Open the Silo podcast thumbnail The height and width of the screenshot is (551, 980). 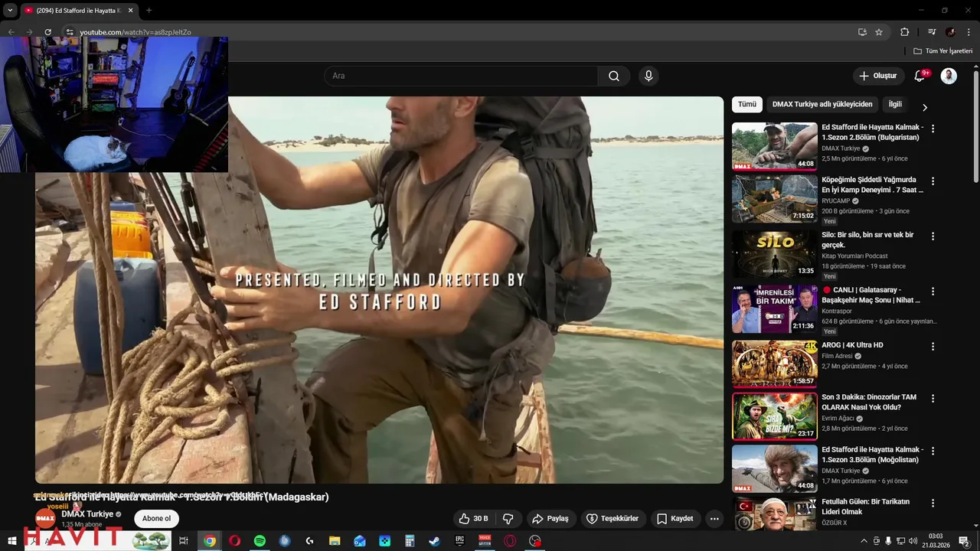[x=774, y=254]
